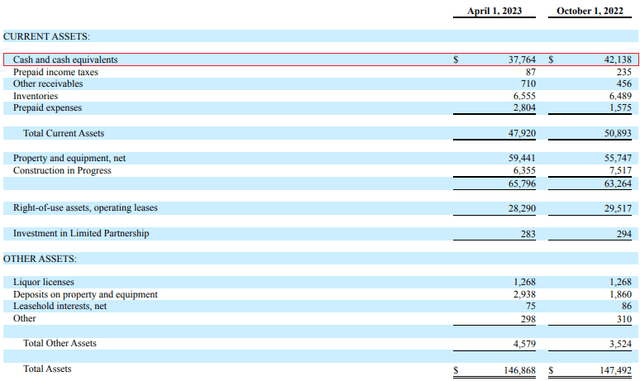
Task: Click the April 2023 liquor licenses 1,268
Action: coord(524,282)
